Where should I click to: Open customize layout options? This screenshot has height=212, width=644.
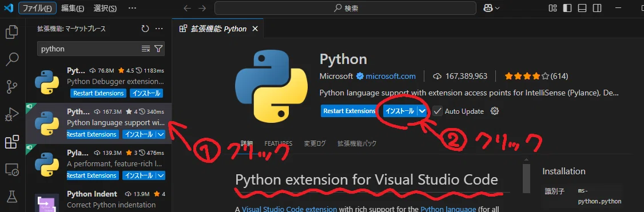(553, 8)
